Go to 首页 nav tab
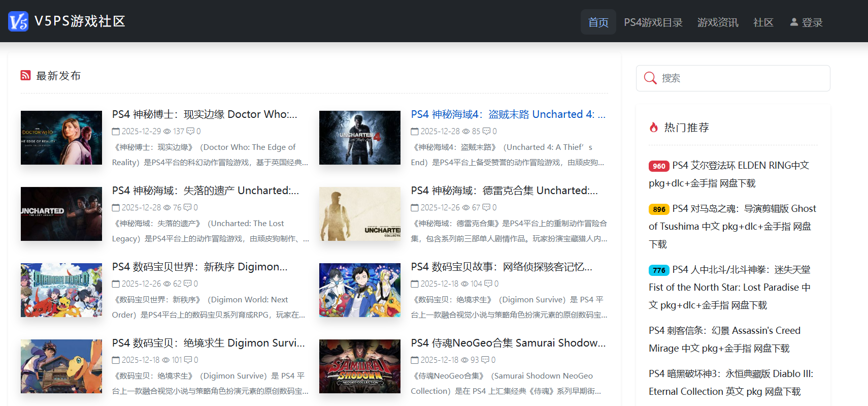 [598, 22]
